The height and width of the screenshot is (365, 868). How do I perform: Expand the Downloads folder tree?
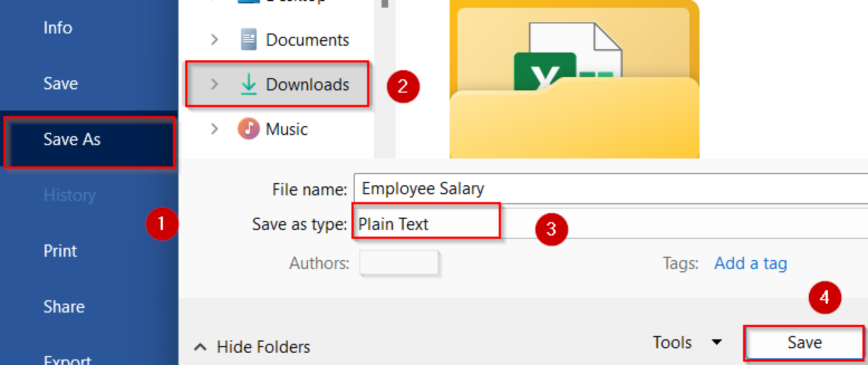(x=214, y=84)
